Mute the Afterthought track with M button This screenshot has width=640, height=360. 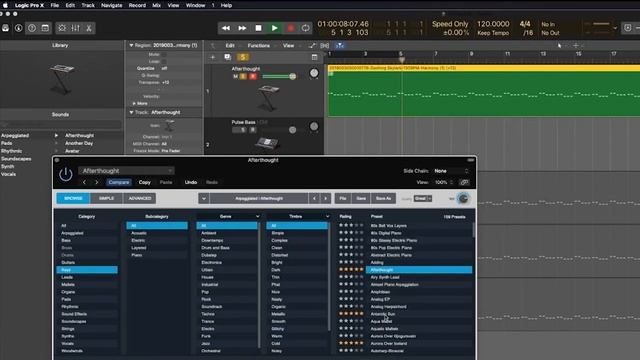coord(236,76)
